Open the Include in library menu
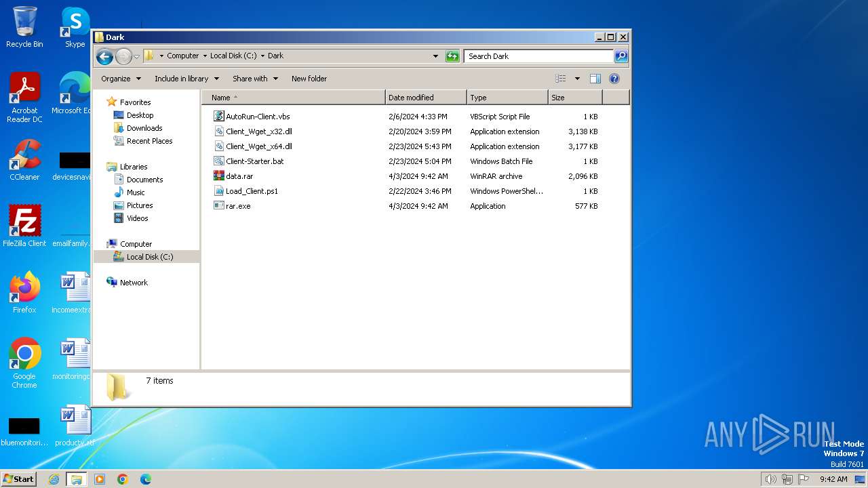Viewport: 868px width, 488px height. coord(186,79)
